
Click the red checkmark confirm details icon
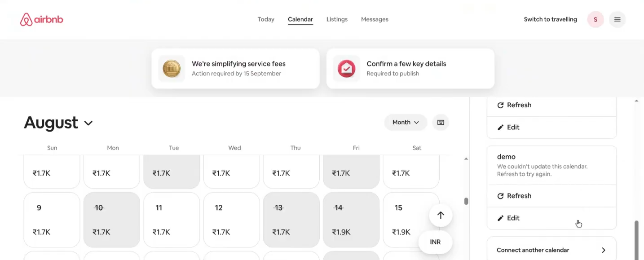(x=347, y=69)
